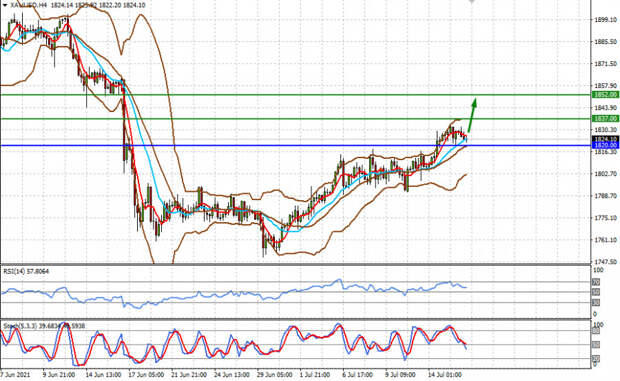This screenshot has width=620, height=381.
Task: Select the Stoch(5,3,3) indicator label
Action: [x=43, y=326]
